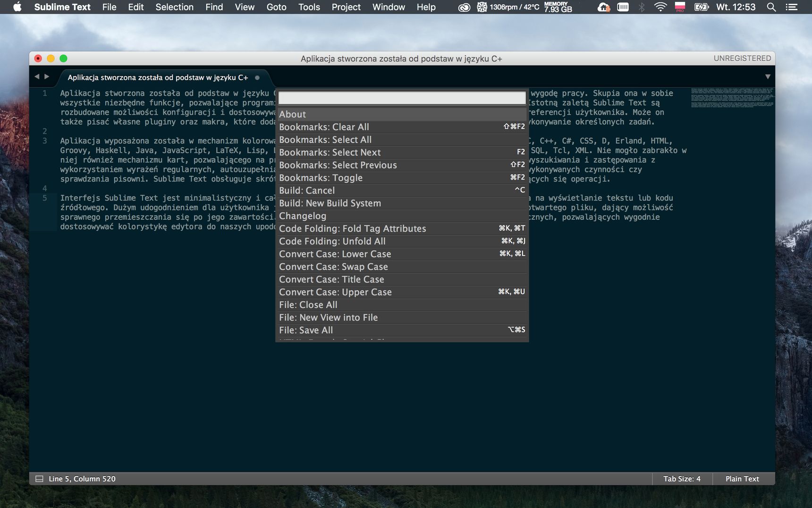Click the UNREGISTERED label in title bar

[x=742, y=58]
